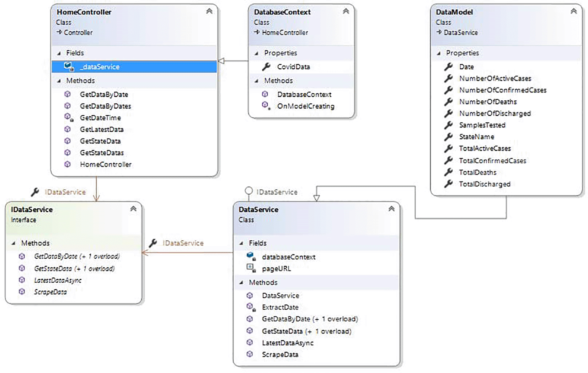588x373 pixels.
Task: Click the CovidData property wrench icon
Action: click(266, 66)
